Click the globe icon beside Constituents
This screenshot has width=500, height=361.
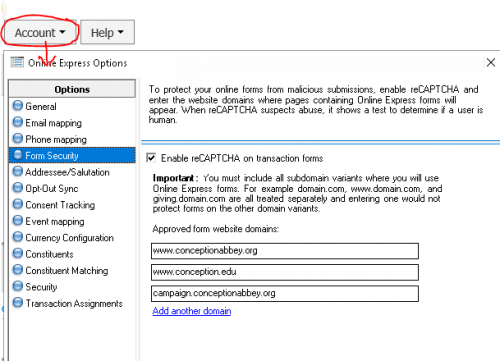click(x=18, y=253)
